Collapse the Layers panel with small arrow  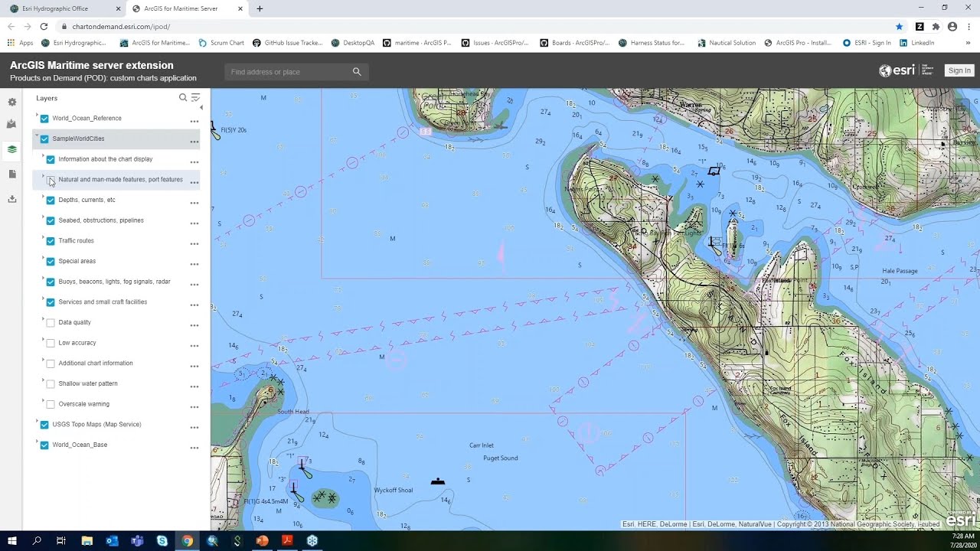(201, 108)
